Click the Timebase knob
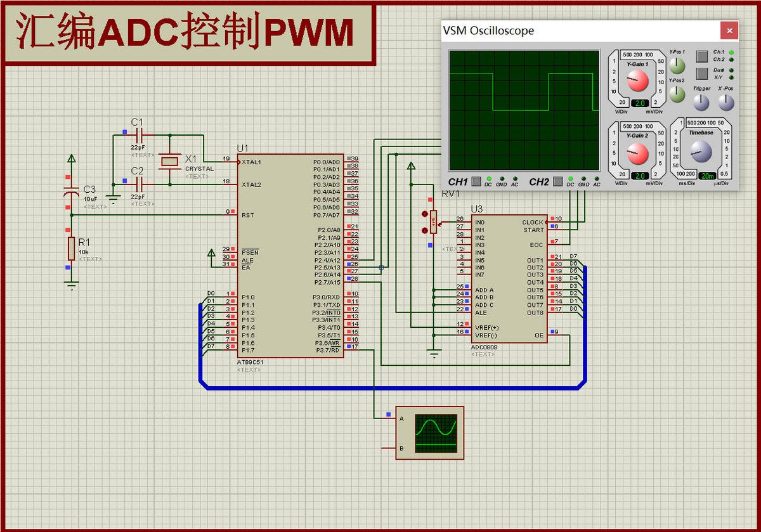Screen dimensions: 761x532 [x=701, y=151]
